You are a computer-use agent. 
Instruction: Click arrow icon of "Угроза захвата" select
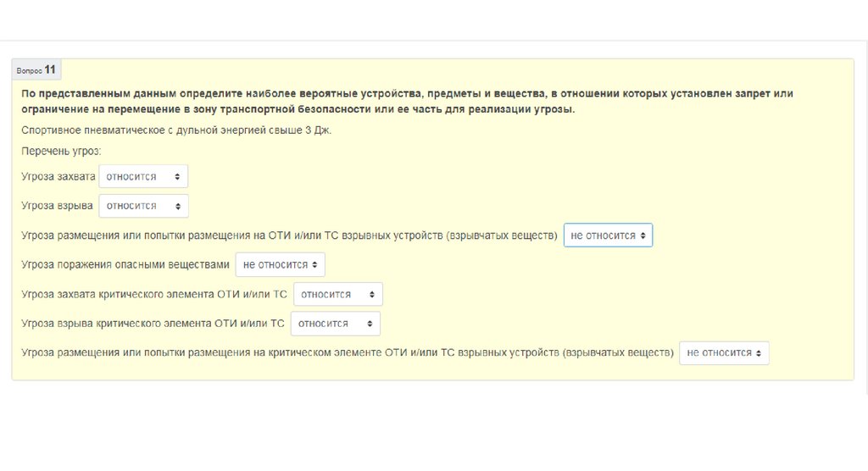pos(176,176)
